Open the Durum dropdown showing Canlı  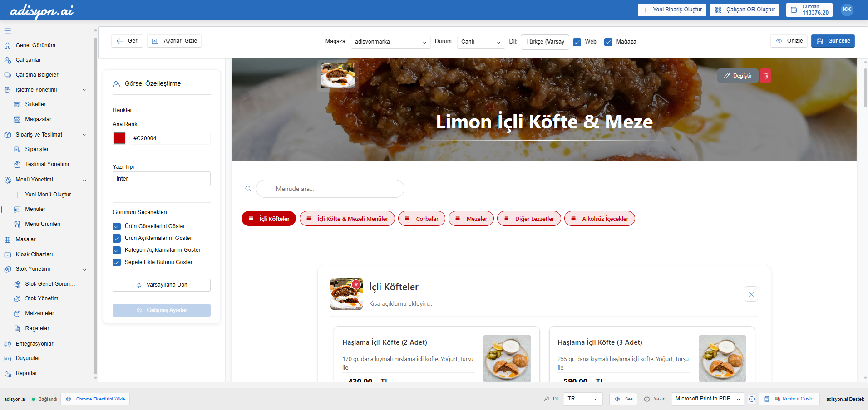[480, 42]
